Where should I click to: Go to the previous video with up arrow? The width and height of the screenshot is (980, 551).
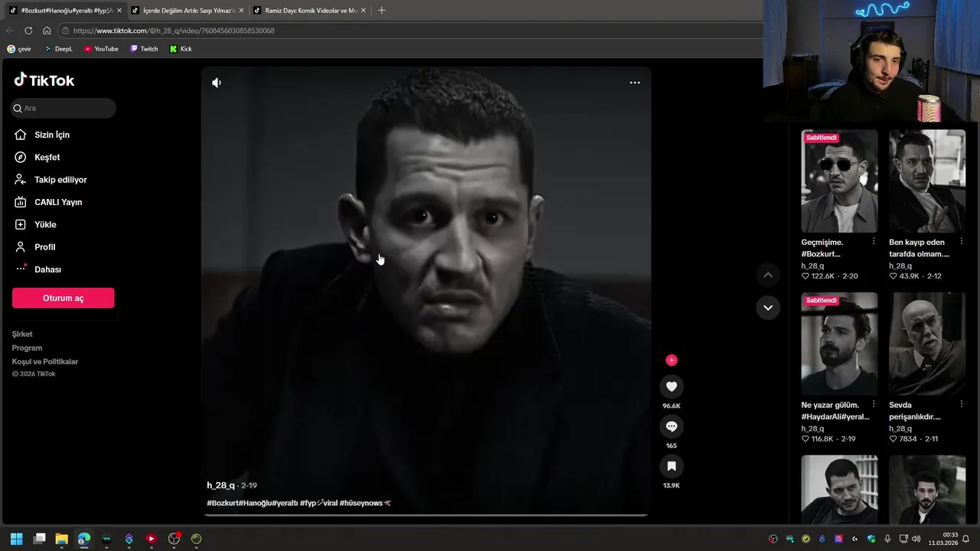point(768,275)
